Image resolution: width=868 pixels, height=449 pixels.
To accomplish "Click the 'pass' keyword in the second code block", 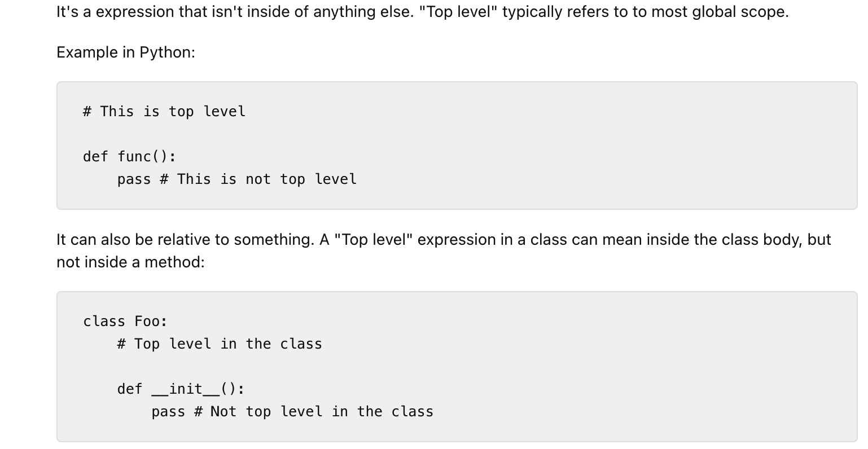I will [168, 412].
